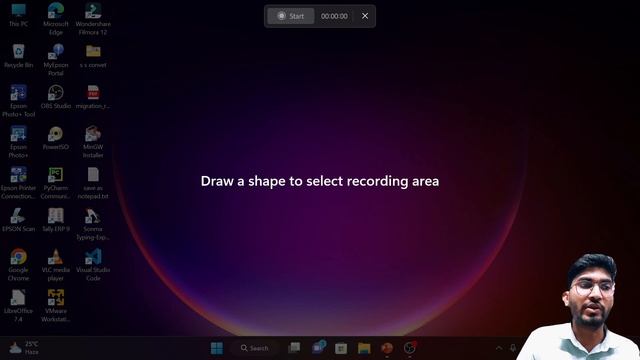640x360 pixels.
Task: Open Microsoft Edge desktop shortcut
Action: tap(56, 19)
